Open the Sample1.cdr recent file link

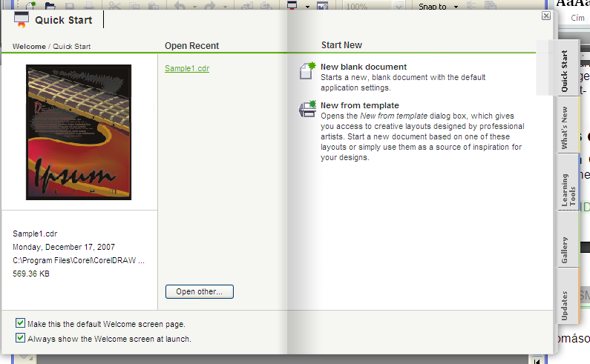coord(187,68)
